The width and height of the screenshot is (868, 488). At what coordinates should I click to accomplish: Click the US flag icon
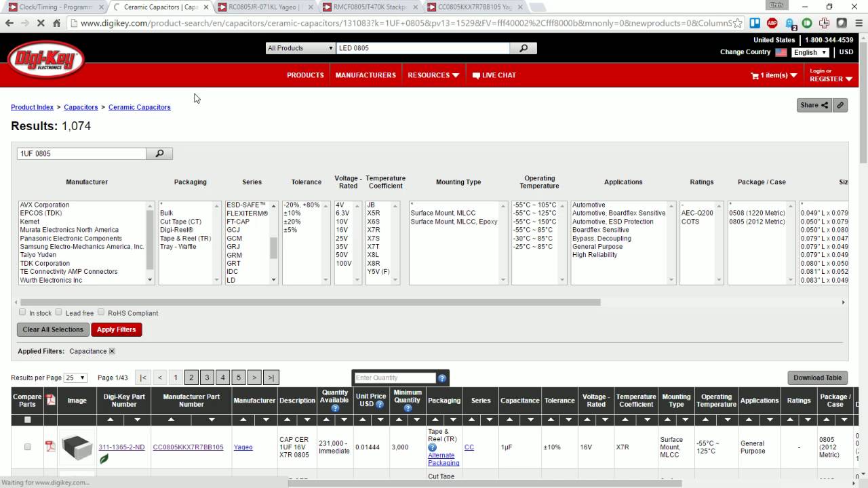tap(781, 52)
